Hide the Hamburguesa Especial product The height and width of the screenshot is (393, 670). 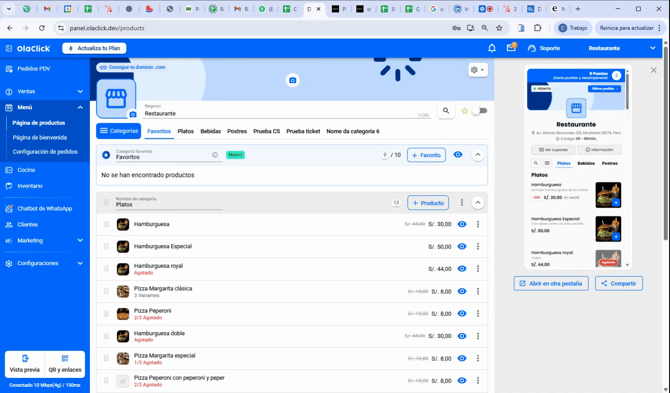click(x=462, y=246)
